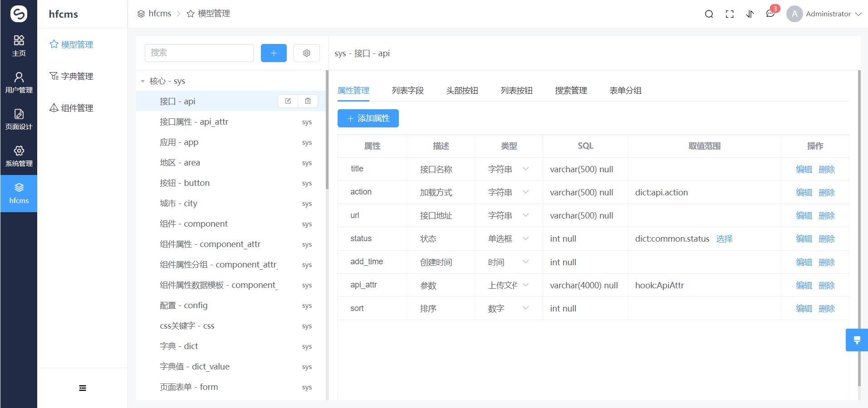Click 选择 link in status row

[725, 238]
